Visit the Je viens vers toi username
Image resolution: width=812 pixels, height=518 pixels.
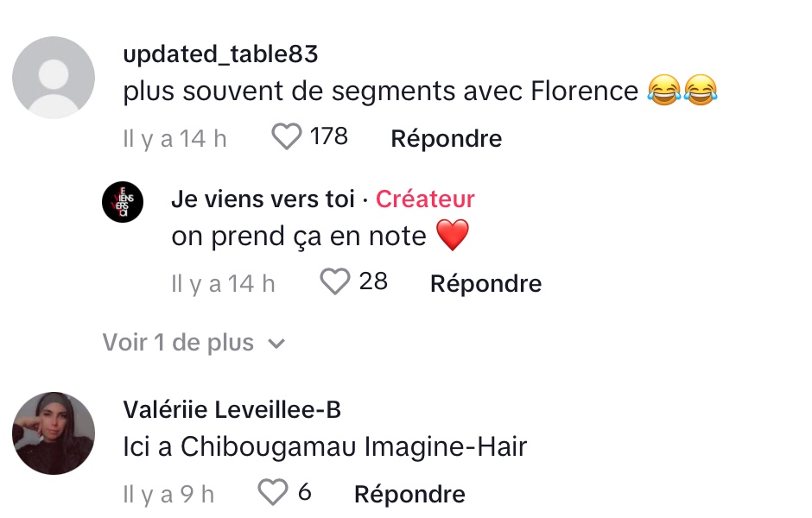[x=263, y=199]
